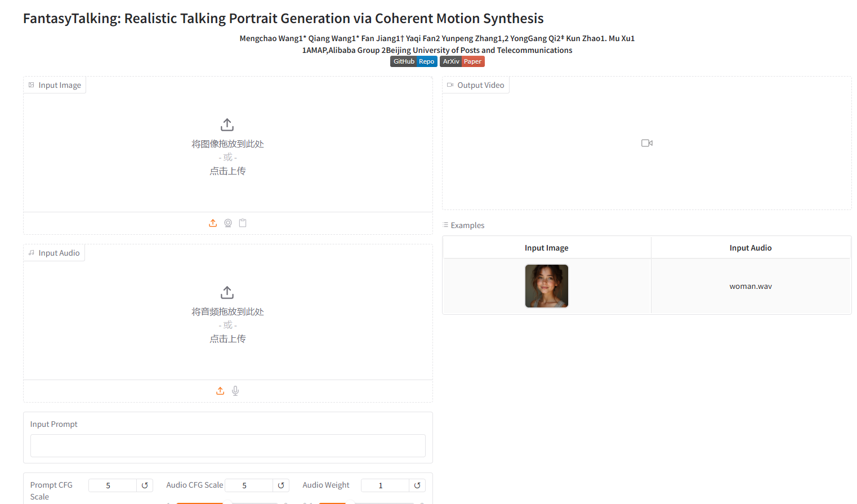Click the Audio Weight number field

click(385, 485)
